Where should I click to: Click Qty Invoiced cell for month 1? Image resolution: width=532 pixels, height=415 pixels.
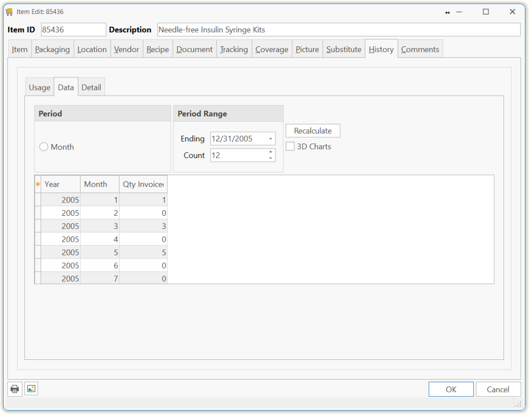click(x=143, y=200)
